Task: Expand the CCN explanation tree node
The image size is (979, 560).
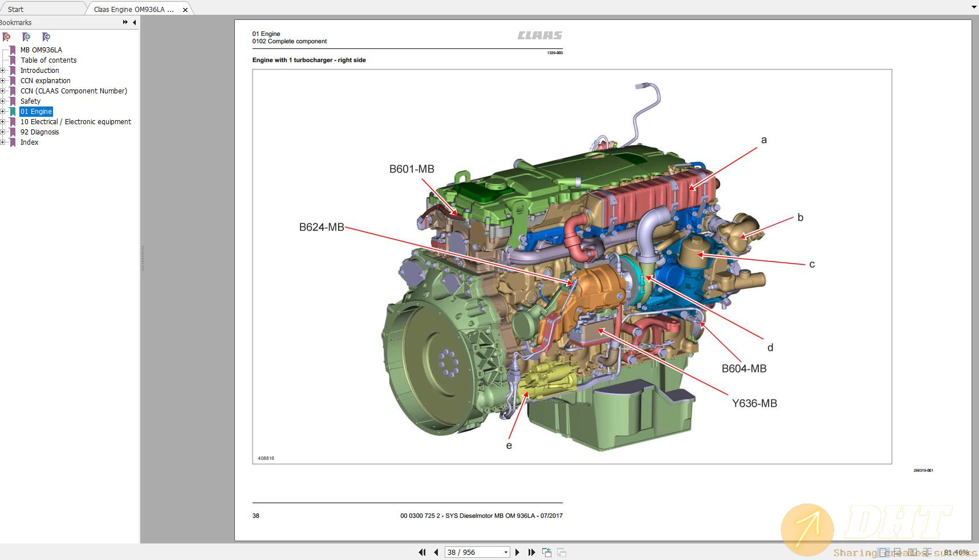Action: point(2,81)
